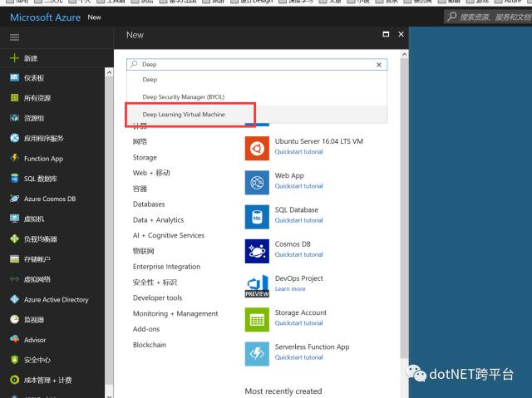532x398 pixels.
Task: Click the SQL 数据库 icon
Action: coord(14,179)
